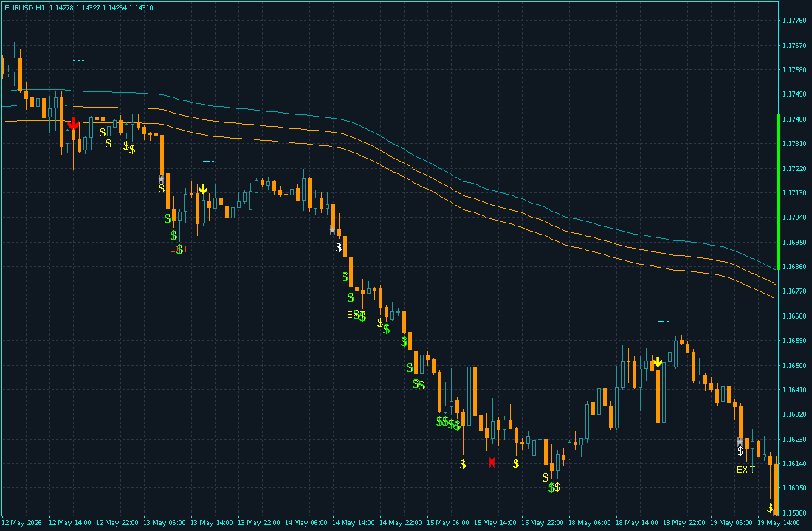The height and width of the screenshot is (531, 812).
Task: Click the 15 May 14:00 time label
Action: (x=495, y=523)
